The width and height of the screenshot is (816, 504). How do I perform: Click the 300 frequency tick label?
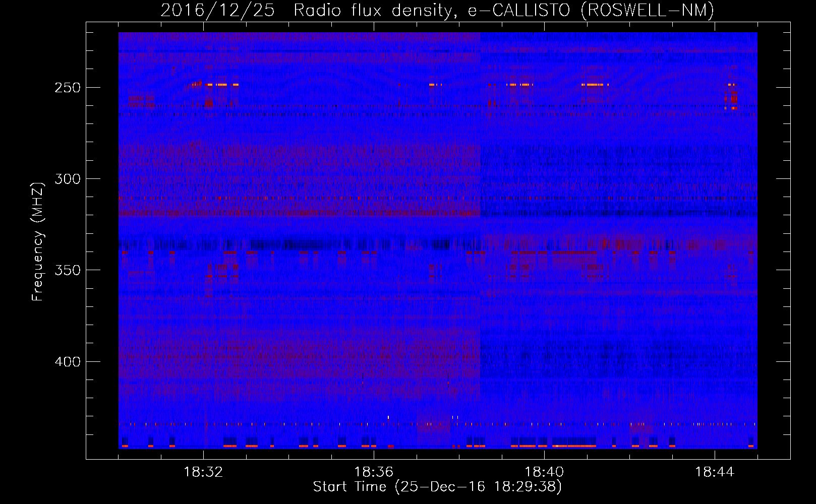pyautogui.click(x=68, y=179)
